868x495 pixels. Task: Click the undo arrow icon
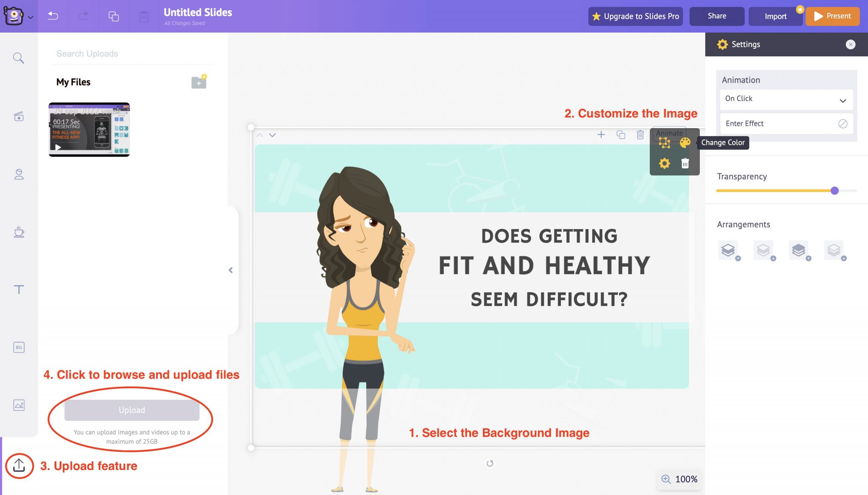tap(53, 16)
